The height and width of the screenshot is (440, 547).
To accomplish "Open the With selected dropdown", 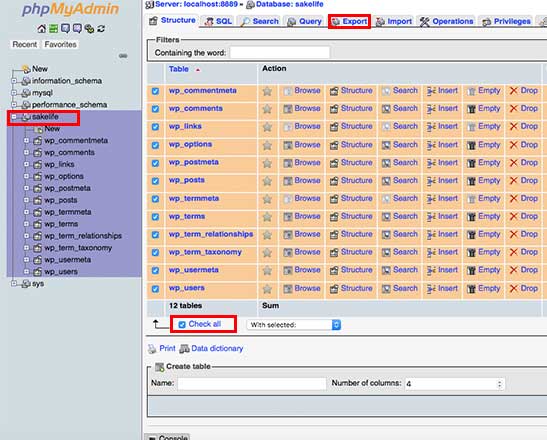I will point(294,325).
